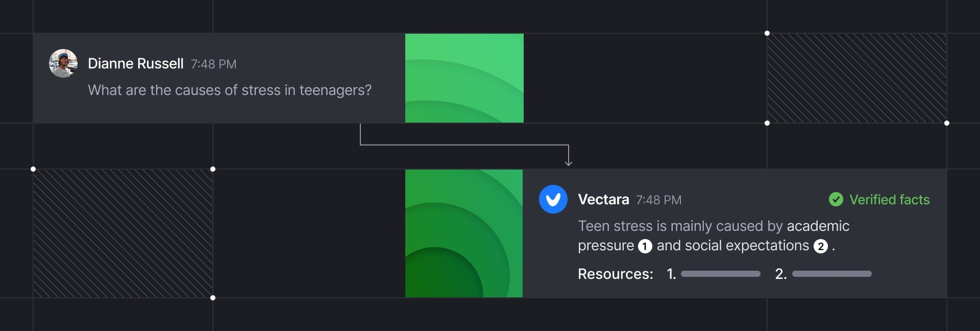Image resolution: width=980 pixels, height=331 pixels.
Task: Click the question about stress in teenagers
Action: [230, 90]
